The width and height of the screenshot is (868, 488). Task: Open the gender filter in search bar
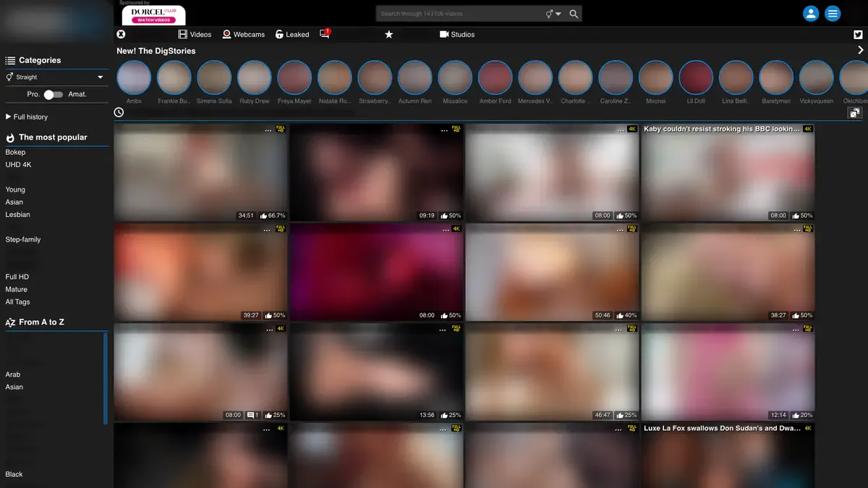pyautogui.click(x=553, y=14)
